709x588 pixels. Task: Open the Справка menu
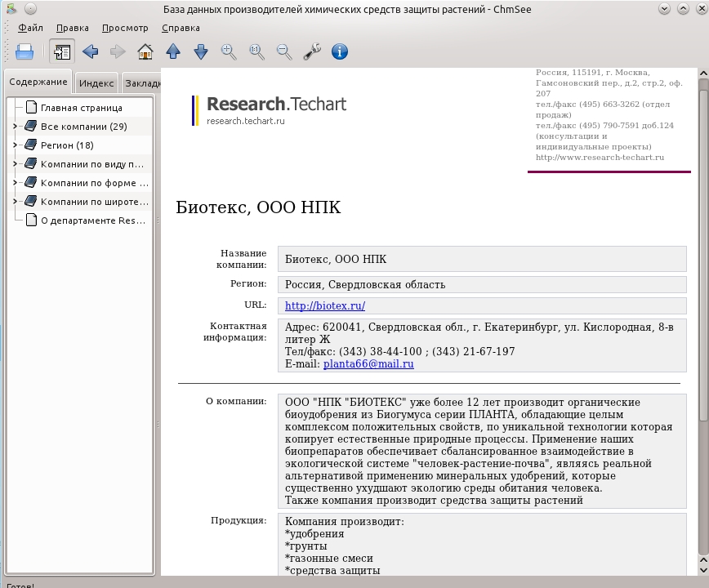[x=181, y=28]
